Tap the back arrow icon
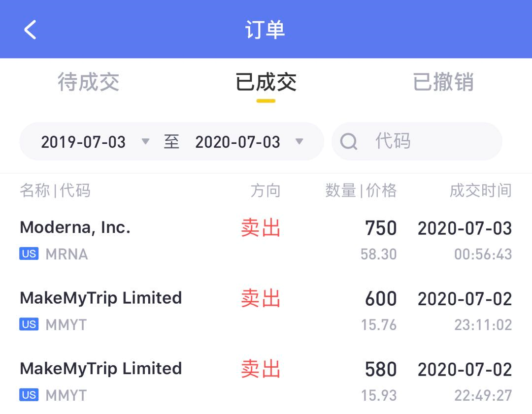Screen dimensions: 532x414 [30, 30]
